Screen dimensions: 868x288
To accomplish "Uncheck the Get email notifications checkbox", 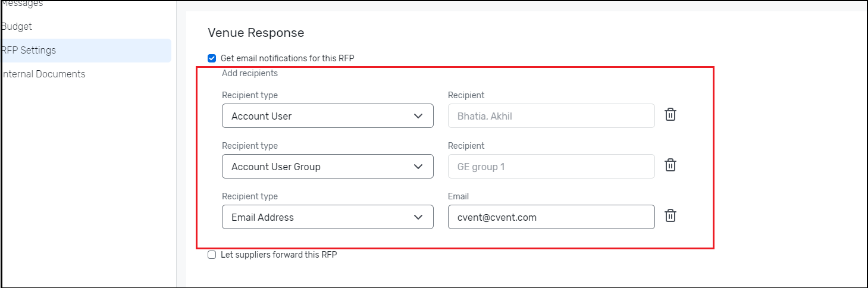I will point(212,58).
